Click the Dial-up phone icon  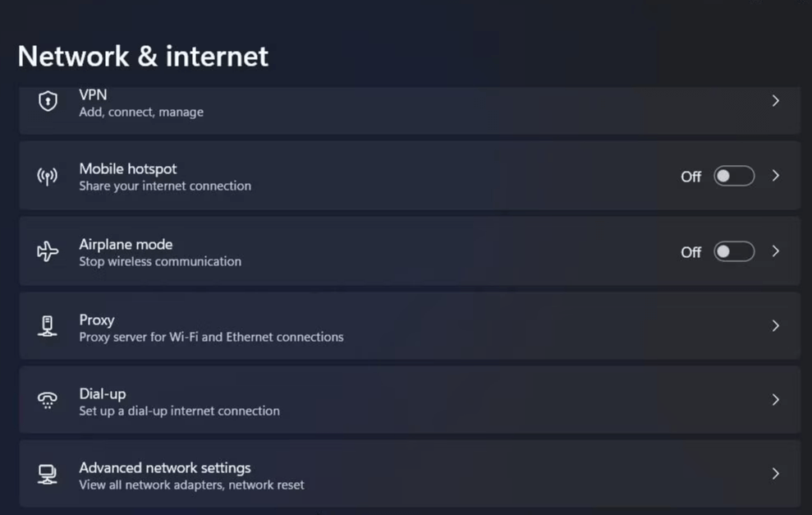click(x=48, y=400)
